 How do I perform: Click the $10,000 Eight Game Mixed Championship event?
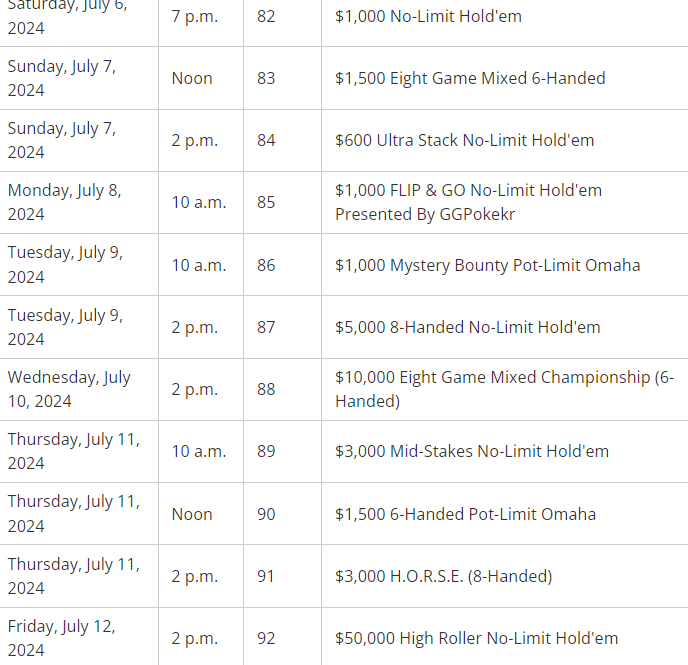click(504, 389)
